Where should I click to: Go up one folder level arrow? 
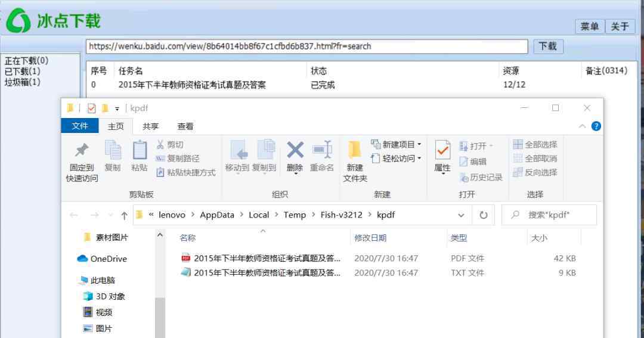[x=124, y=215]
